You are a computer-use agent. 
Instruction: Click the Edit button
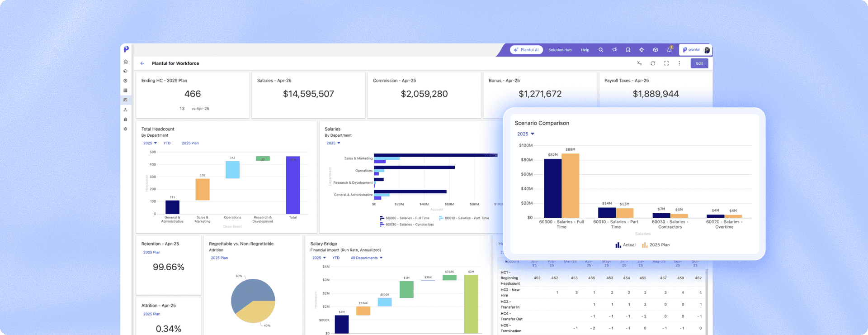699,63
